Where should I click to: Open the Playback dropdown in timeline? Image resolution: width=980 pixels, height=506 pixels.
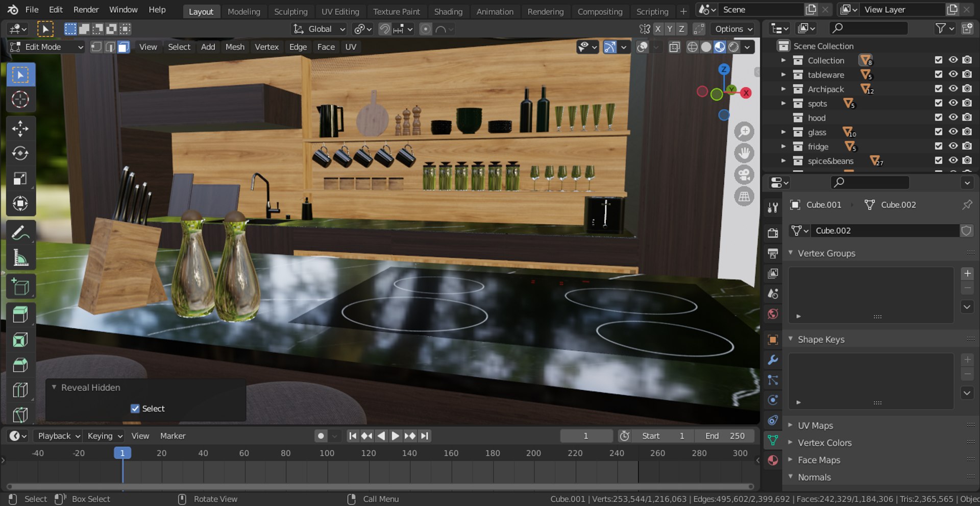point(59,436)
